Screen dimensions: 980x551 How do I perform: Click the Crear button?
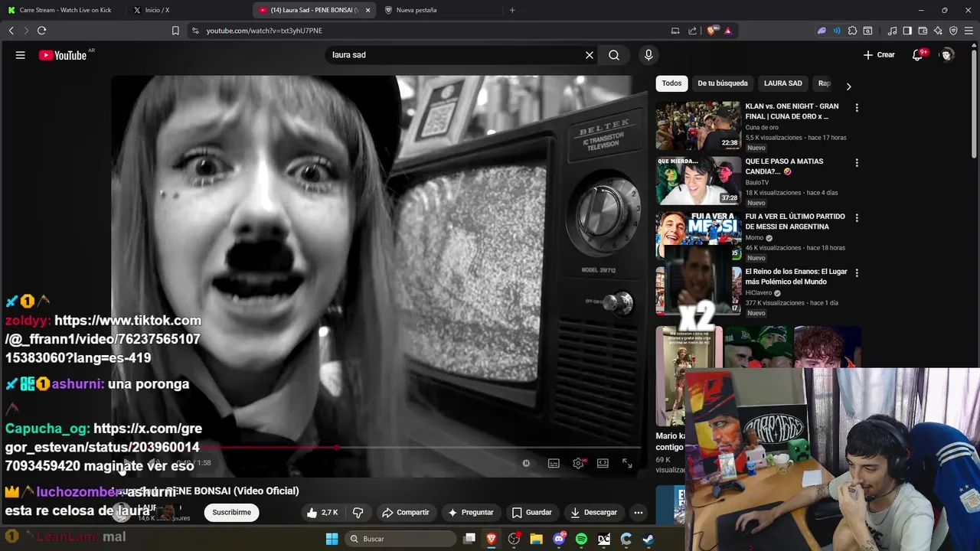tap(879, 55)
